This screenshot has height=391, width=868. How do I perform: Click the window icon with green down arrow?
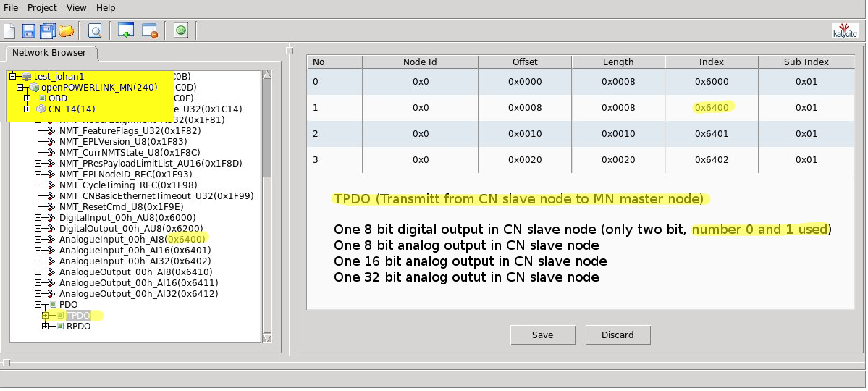[126, 31]
